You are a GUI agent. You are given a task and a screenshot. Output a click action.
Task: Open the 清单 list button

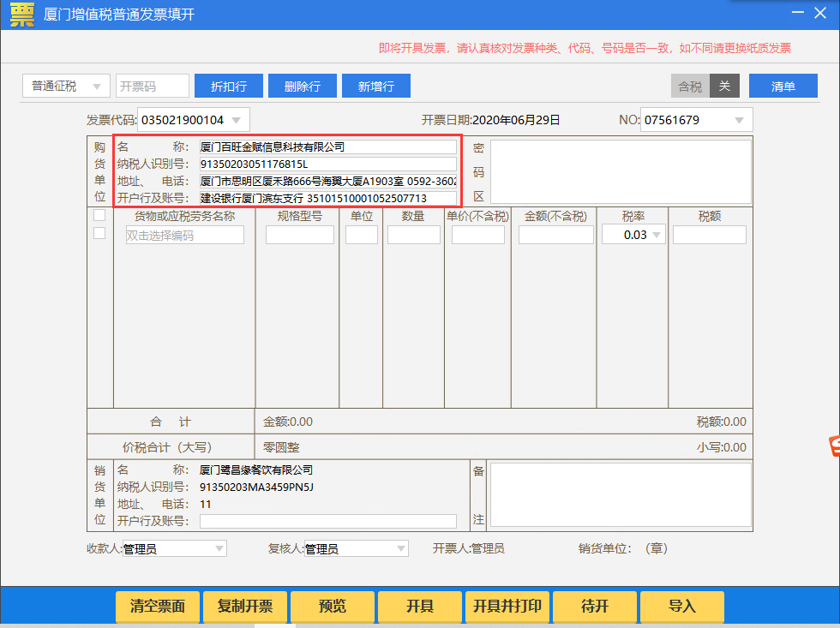[x=783, y=86]
